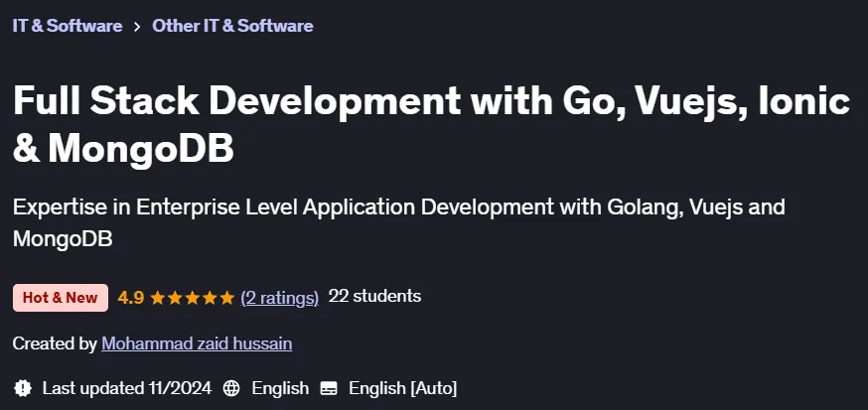Open the IT & Software breadcrumb

67,26
